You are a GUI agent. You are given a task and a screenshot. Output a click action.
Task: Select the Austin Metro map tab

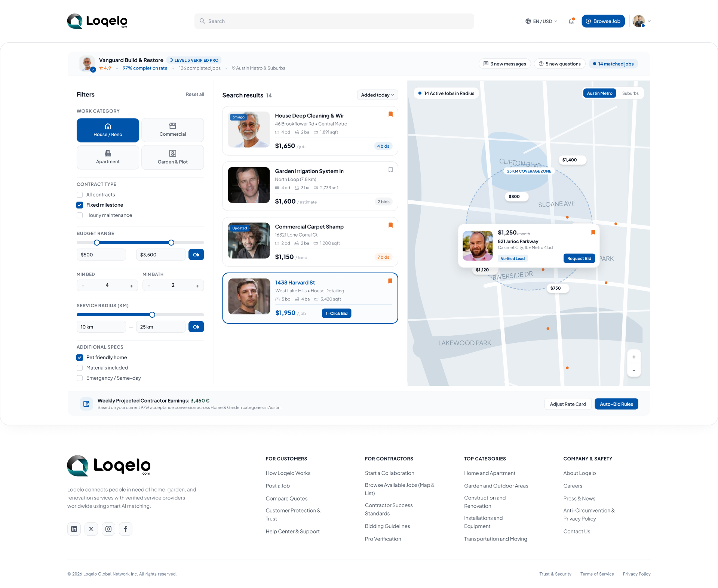tap(599, 93)
